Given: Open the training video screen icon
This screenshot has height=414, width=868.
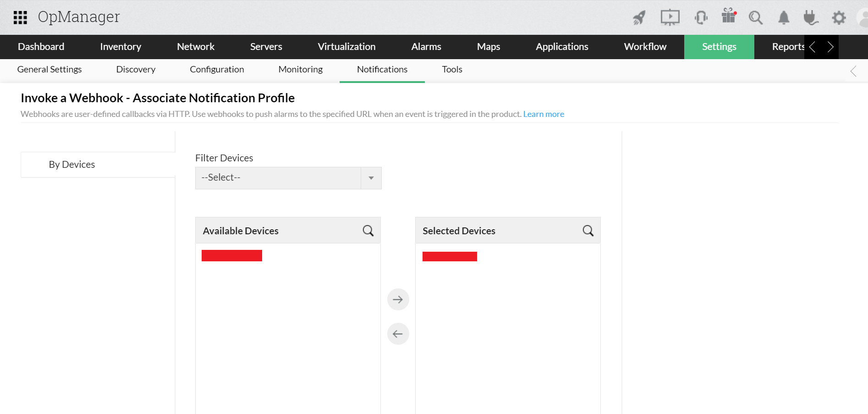Looking at the screenshot, I should click(670, 17).
